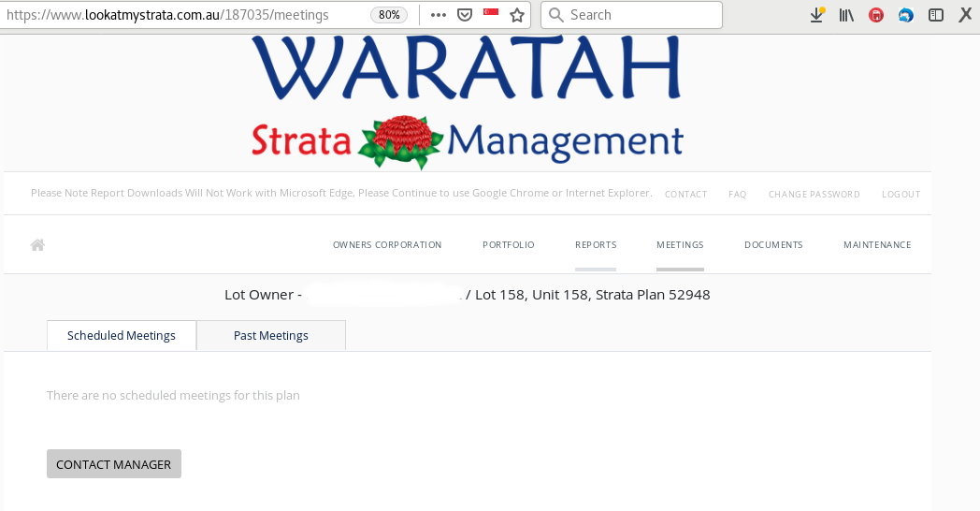Open the MAINTENANCE menu
The width and height of the screenshot is (980, 511).
tap(877, 244)
